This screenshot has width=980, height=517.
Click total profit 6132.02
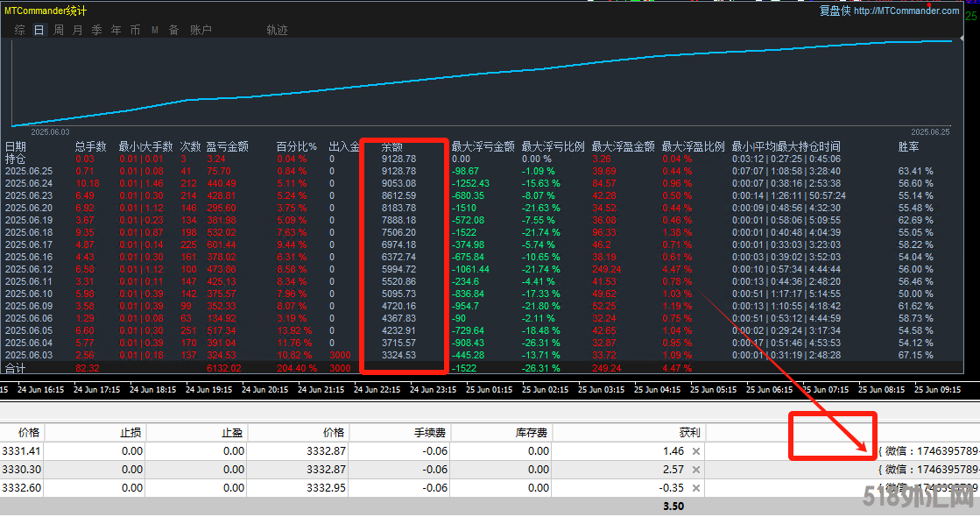pos(223,368)
